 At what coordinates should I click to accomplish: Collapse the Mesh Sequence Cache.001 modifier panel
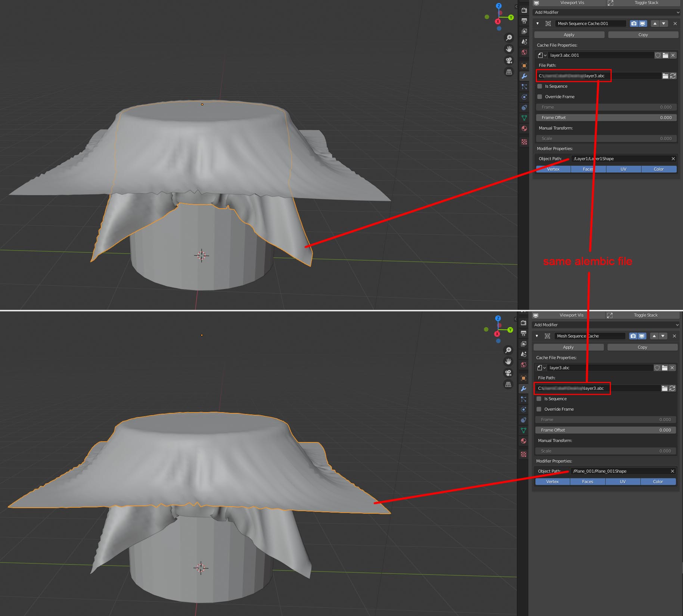pos(537,24)
